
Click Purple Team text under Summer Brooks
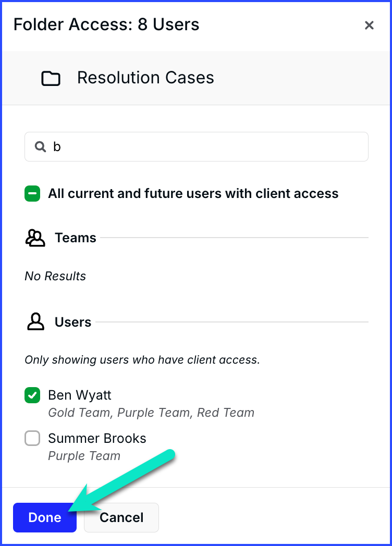pyautogui.click(x=84, y=456)
